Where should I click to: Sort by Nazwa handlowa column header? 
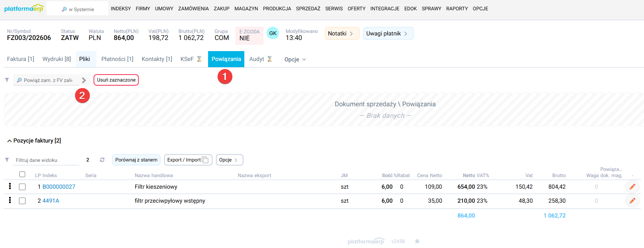coord(154,175)
